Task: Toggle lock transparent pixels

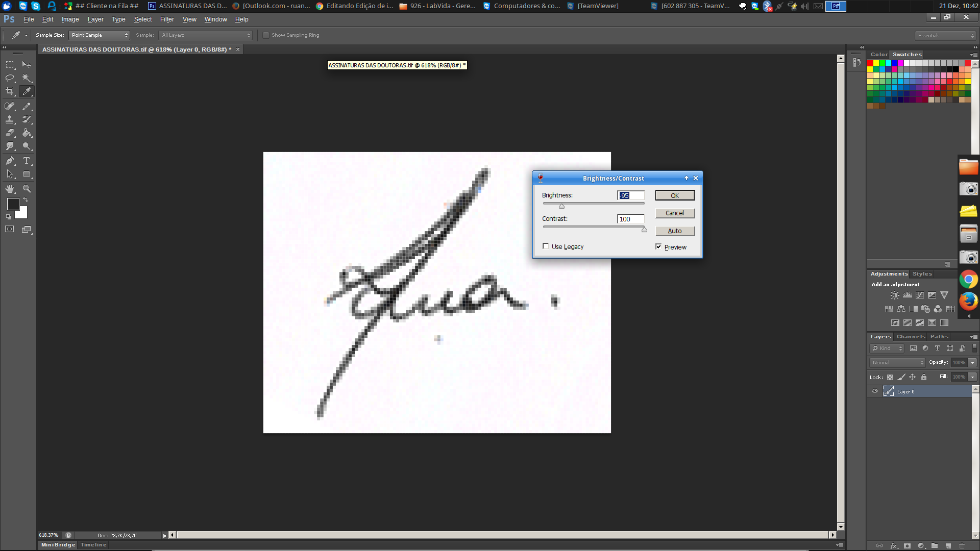Action: pyautogui.click(x=890, y=378)
